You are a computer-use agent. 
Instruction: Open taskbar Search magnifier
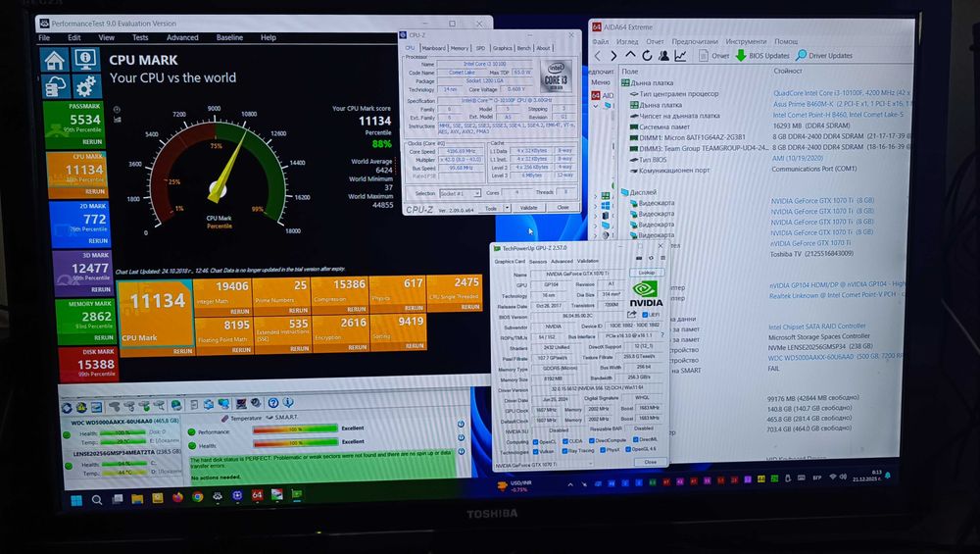tap(97, 500)
